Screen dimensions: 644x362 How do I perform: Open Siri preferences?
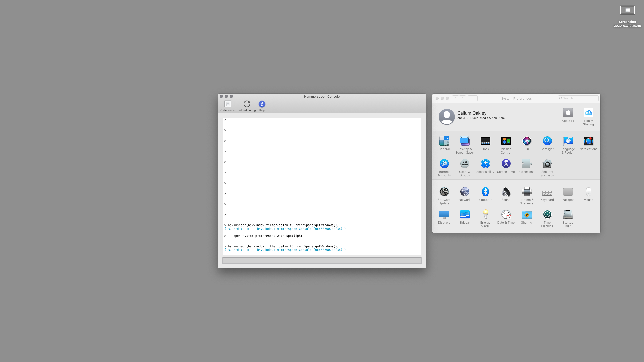[x=527, y=144]
